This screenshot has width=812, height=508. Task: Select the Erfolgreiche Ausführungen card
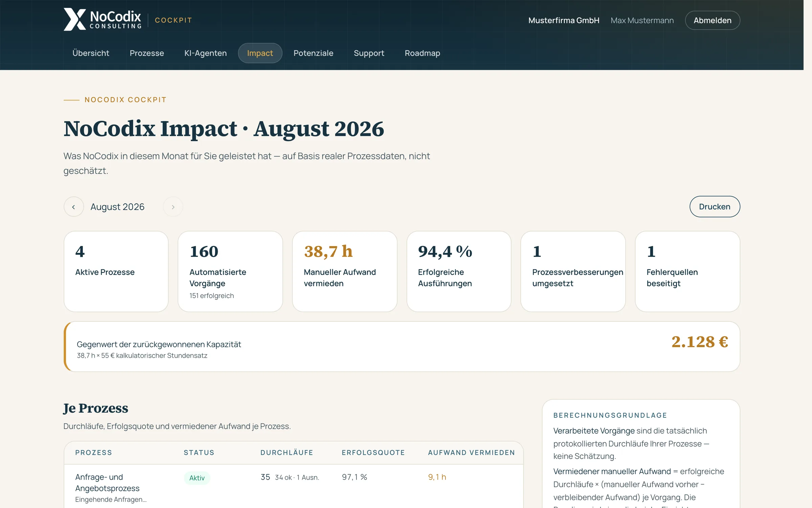click(459, 272)
